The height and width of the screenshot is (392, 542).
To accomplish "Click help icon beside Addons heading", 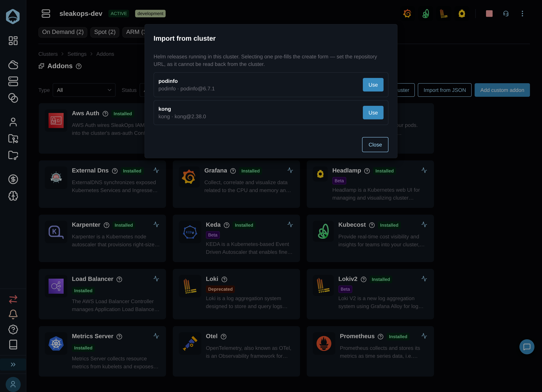I will (79, 66).
